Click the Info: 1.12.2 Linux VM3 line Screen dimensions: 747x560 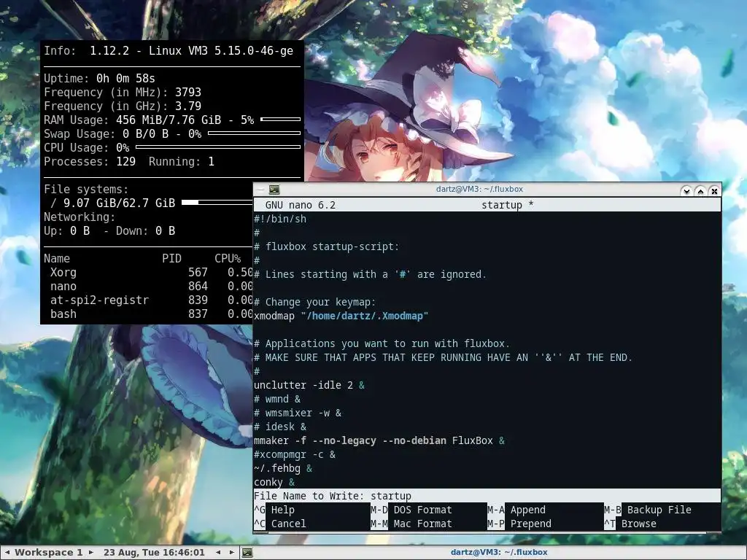(x=169, y=50)
